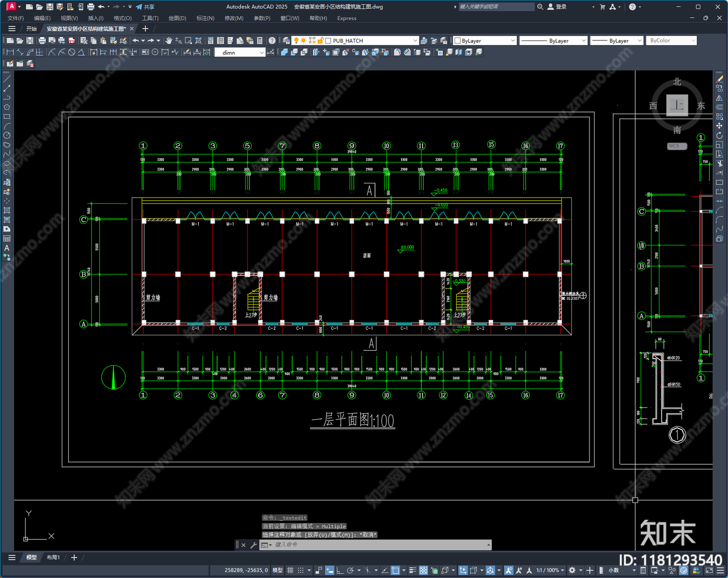Click the Plot (print) icon in the quick access toolbar
The width and height of the screenshot is (728, 578).
[91, 7]
